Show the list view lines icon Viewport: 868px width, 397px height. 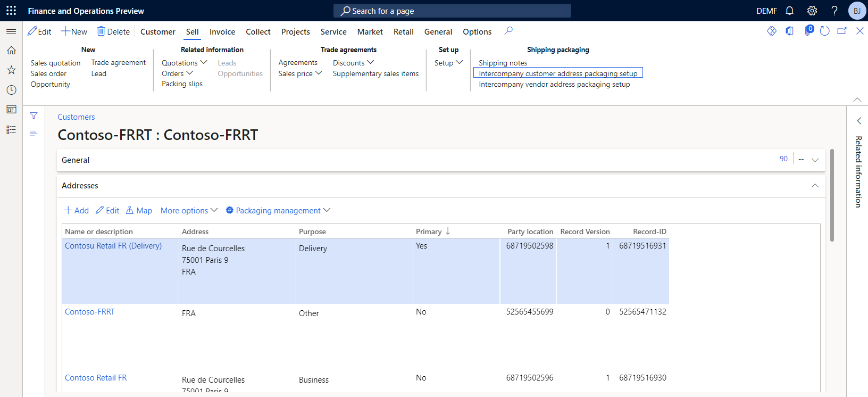(x=34, y=134)
